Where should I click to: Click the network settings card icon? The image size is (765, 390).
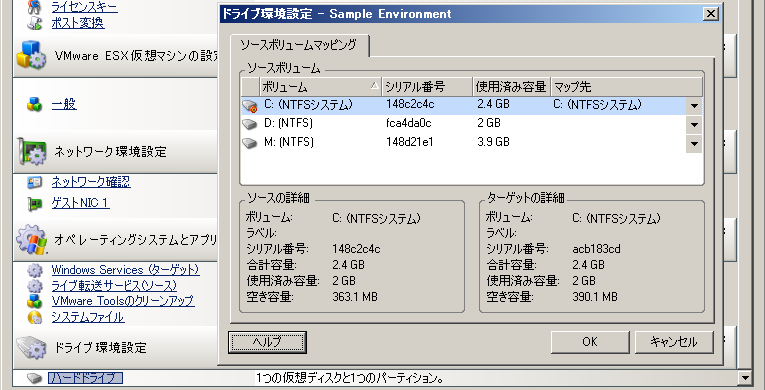pos(32,152)
